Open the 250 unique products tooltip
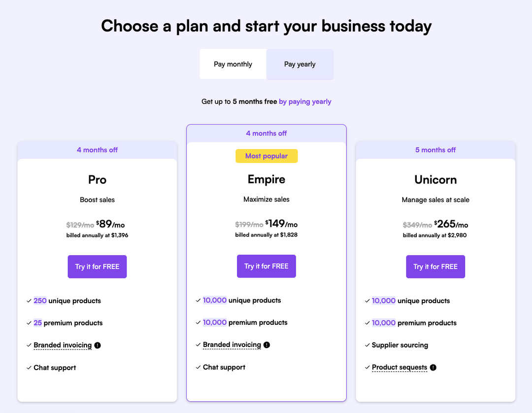 [39, 301]
